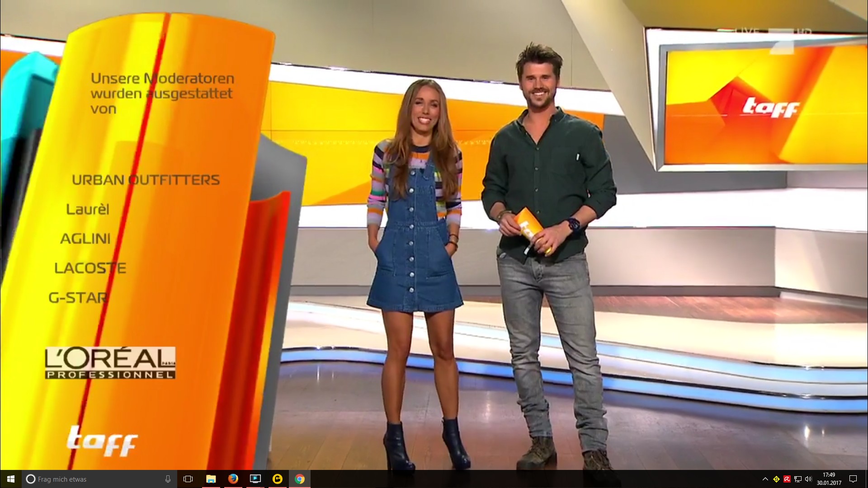
Task: Launch File Explorer from the taskbar
Action: (x=211, y=479)
